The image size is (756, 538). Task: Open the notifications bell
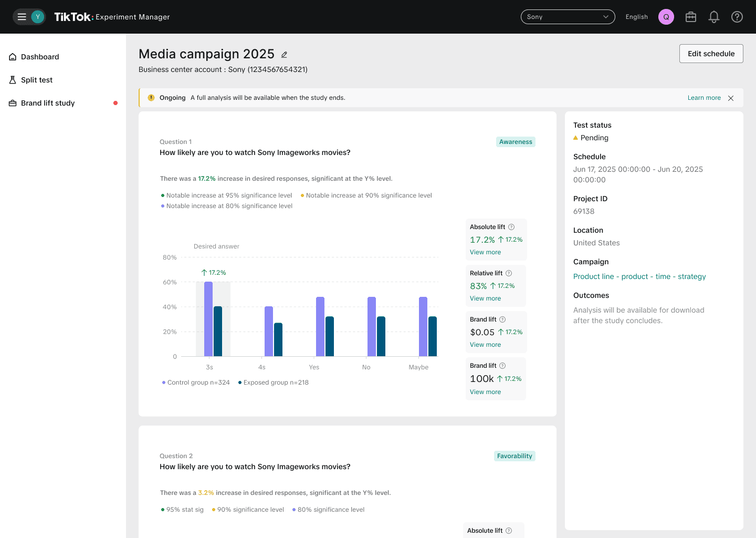[714, 17]
